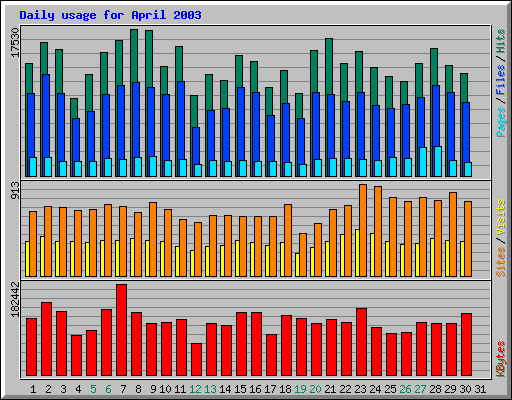Click day label 22 on the x-axis
This screenshot has height=400, width=512.
tap(345, 389)
